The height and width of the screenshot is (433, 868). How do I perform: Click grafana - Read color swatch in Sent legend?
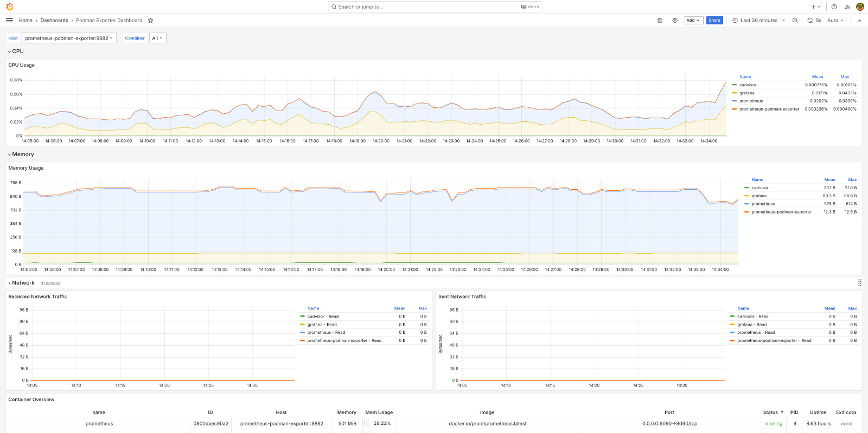732,325
